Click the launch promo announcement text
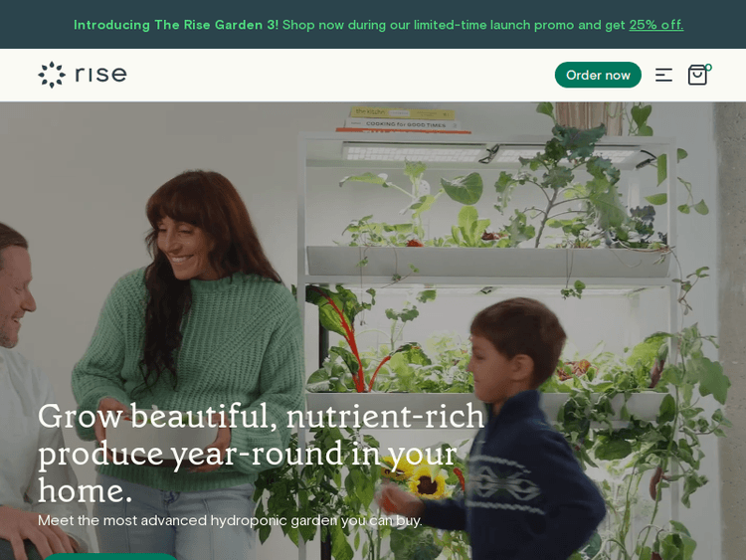The width and height of the screenshot is (746, 560). point(454,25)
